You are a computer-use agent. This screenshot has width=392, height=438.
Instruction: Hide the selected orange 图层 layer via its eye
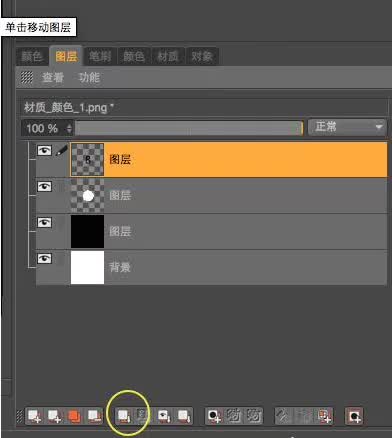point(44,151)
